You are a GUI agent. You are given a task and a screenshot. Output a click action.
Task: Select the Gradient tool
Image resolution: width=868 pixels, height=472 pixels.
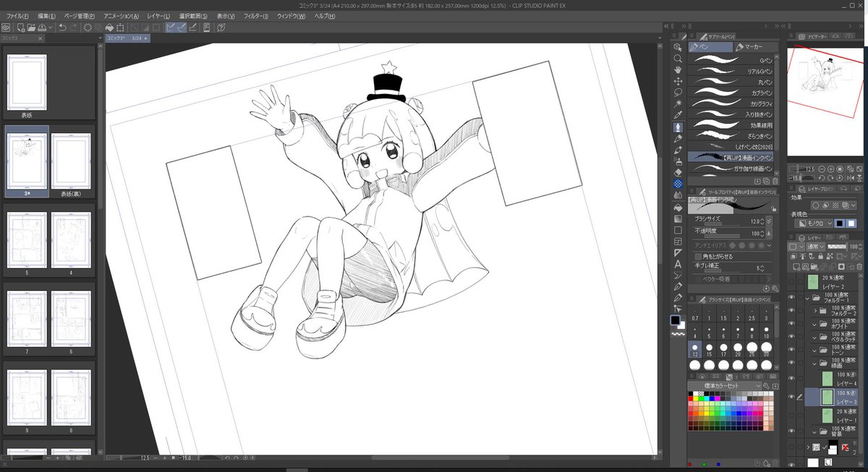[x=678, y=219]
